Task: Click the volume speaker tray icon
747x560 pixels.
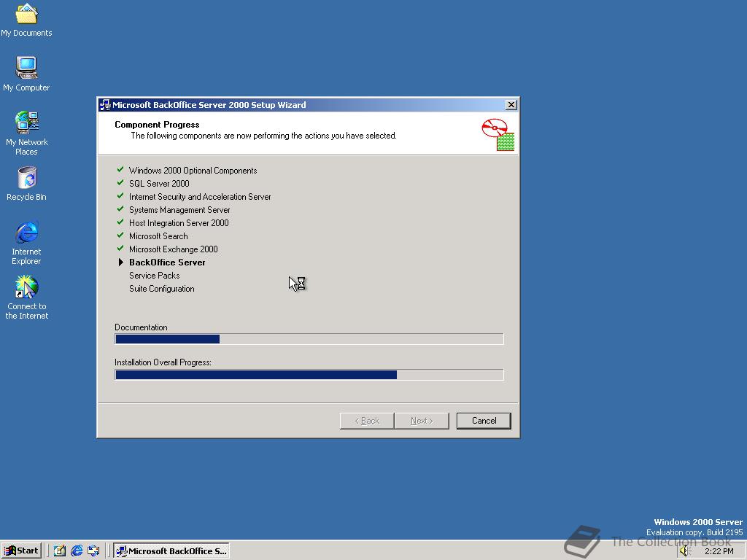Action: [684, 551]
